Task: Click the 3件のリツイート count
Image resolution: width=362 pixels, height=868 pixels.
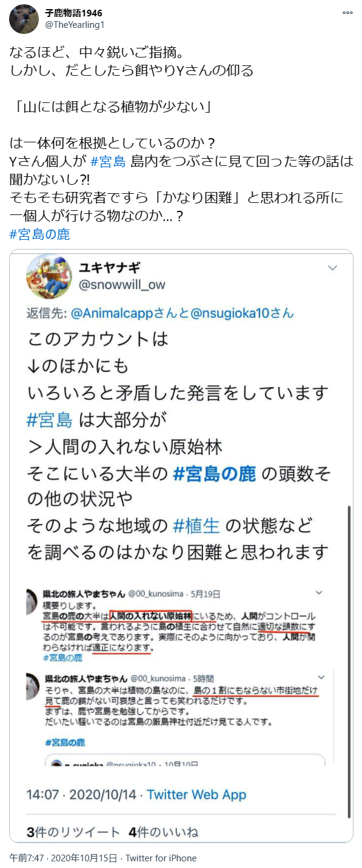Action: tap(65, 832)
